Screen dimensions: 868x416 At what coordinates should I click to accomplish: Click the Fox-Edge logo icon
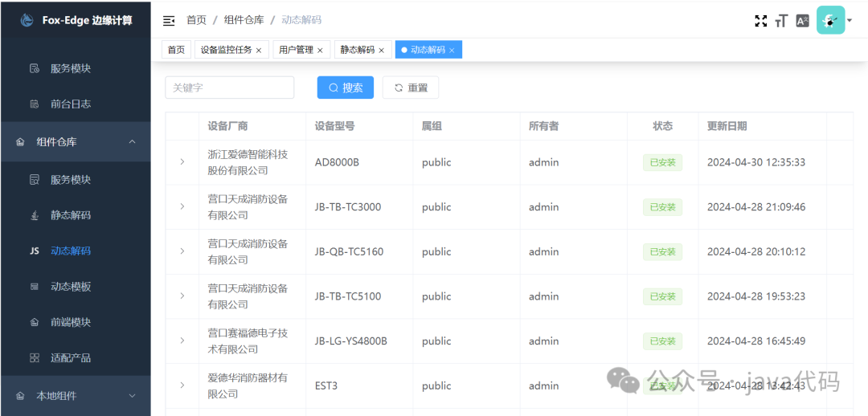coord(27,20)
